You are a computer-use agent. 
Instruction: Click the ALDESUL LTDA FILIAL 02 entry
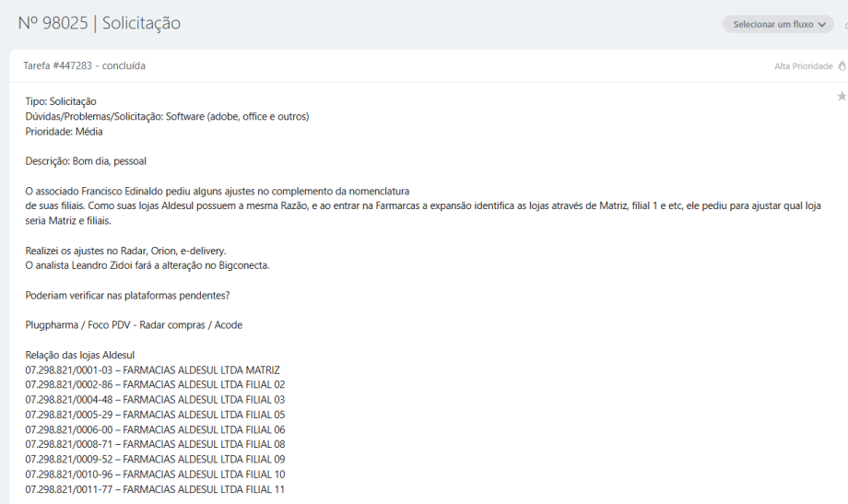point(155,385)
